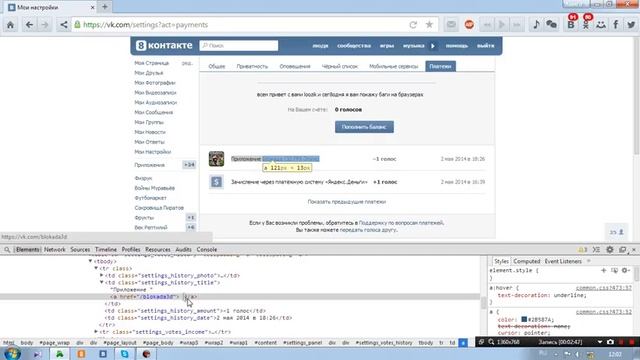Screen dimensions: 640x360
Task: Click the Skype icon on Windows taskbar
Action: pos(124,354)
